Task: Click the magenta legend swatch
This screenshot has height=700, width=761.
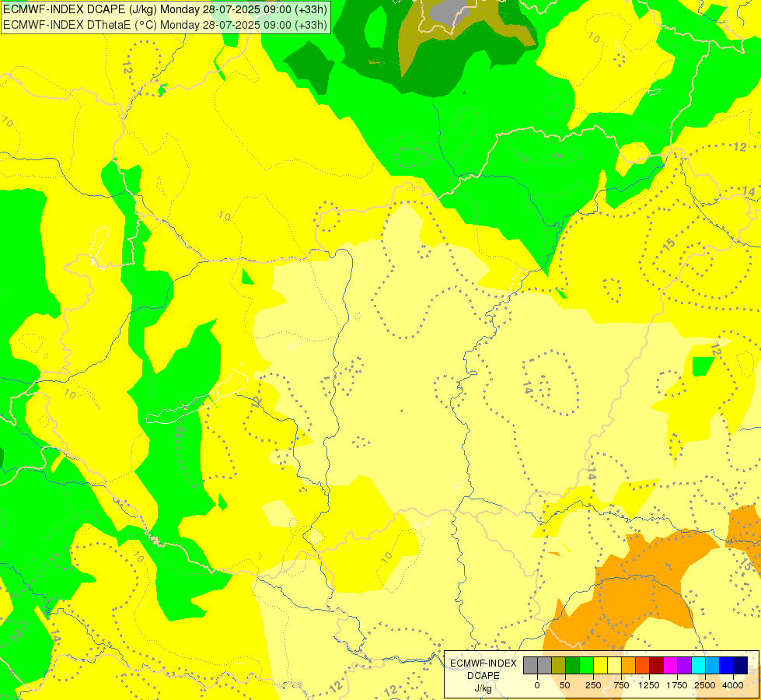Action: point(670,665)
